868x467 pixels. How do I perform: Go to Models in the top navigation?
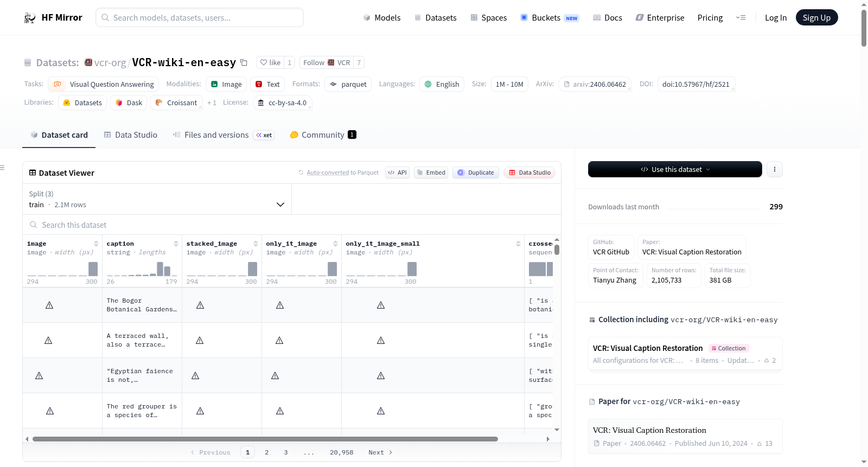pos(382,17)
